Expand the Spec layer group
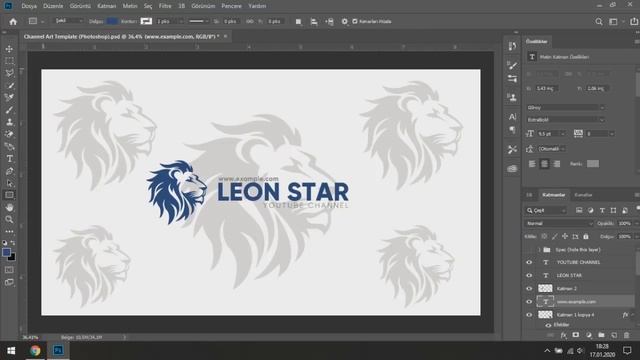The width and height of the screenshot is (640, 360). click(539, 249)
